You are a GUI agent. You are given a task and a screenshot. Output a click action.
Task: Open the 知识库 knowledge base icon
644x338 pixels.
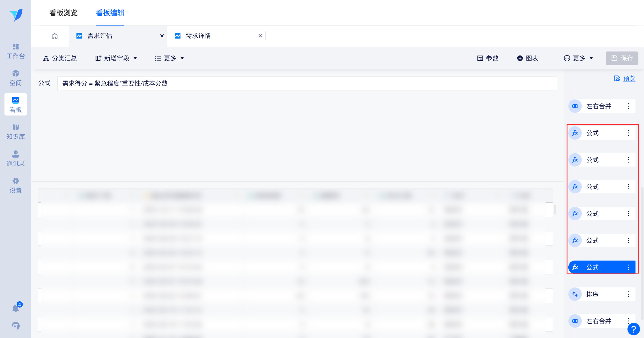tap(15, 132)
